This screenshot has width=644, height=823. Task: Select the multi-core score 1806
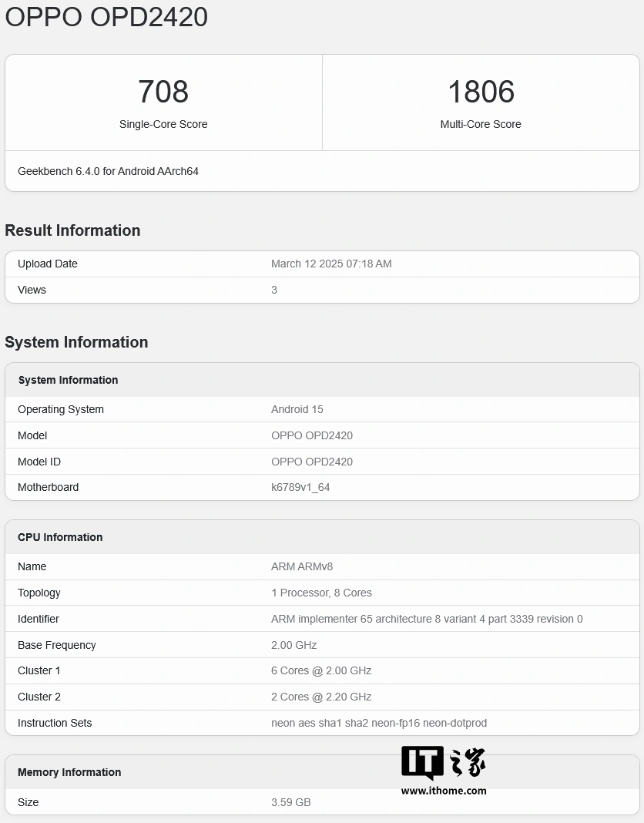(481, 92)
